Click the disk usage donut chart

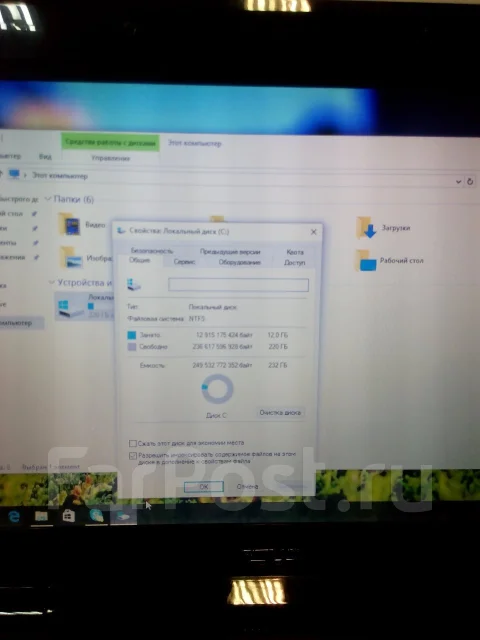217,389
